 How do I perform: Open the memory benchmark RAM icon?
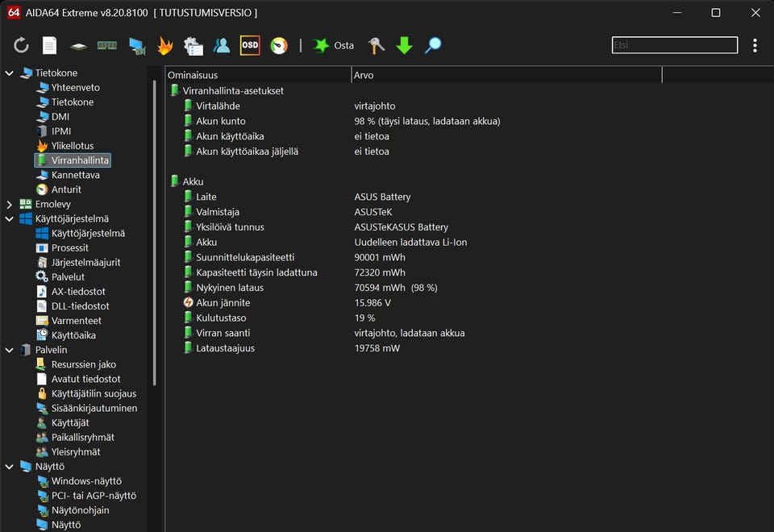coord(106,46)
